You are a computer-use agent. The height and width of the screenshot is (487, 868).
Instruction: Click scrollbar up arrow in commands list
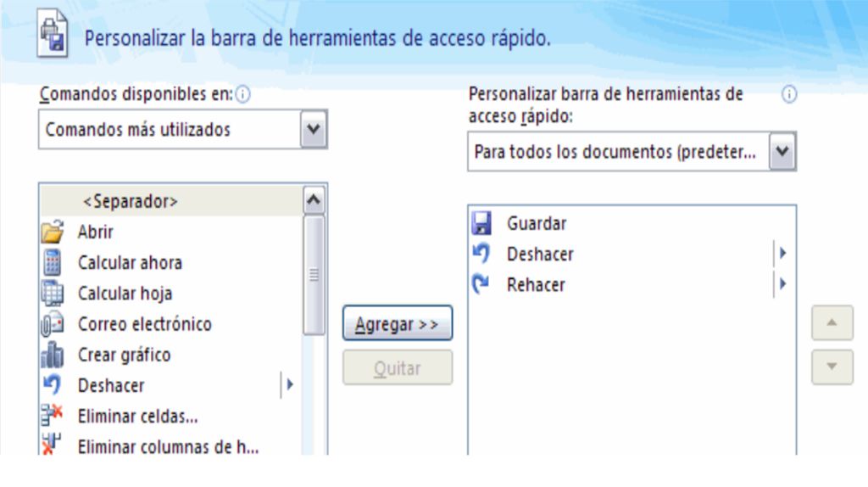point(314,201)
